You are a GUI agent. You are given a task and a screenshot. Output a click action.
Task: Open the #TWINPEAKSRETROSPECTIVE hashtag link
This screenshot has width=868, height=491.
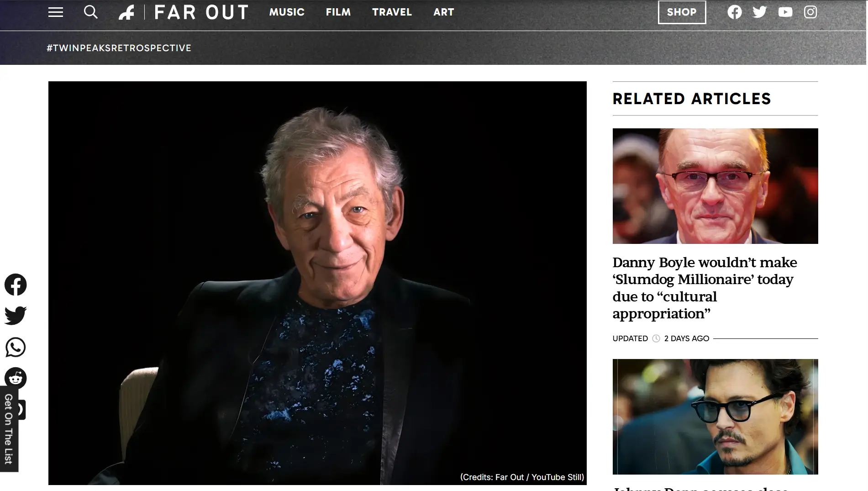pos(119,48)
